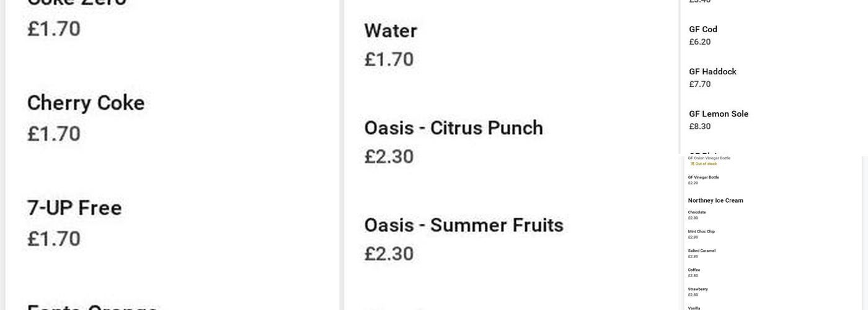Click the GF Onion Vinegar Bottle item
This screenshot has height=310, width=868.
(709, 158)
